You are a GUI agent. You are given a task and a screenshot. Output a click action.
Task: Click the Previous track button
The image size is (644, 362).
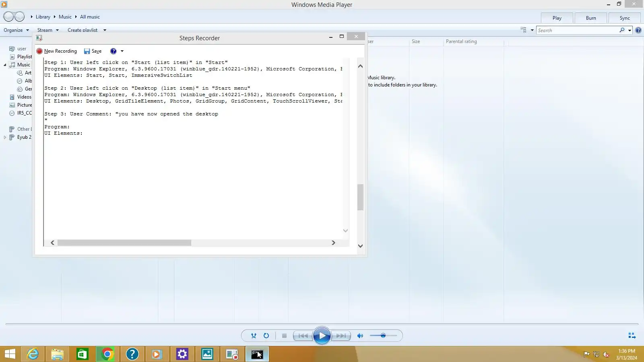coord(303,335)
